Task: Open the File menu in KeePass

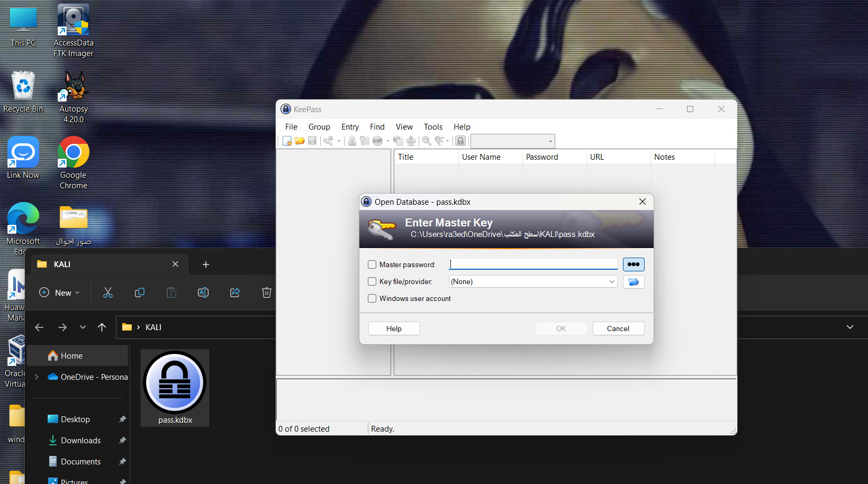Action: pyautogui.click(x=291, y=127)
